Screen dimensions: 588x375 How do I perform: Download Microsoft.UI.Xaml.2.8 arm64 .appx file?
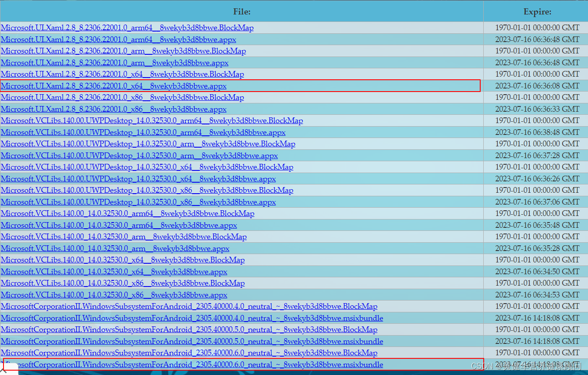(119, 39)
